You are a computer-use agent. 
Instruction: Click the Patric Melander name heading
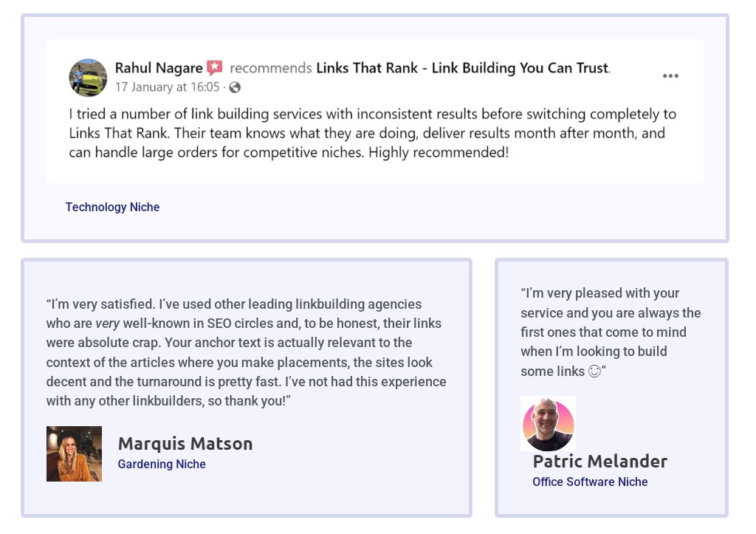click(x=599, y=461)
